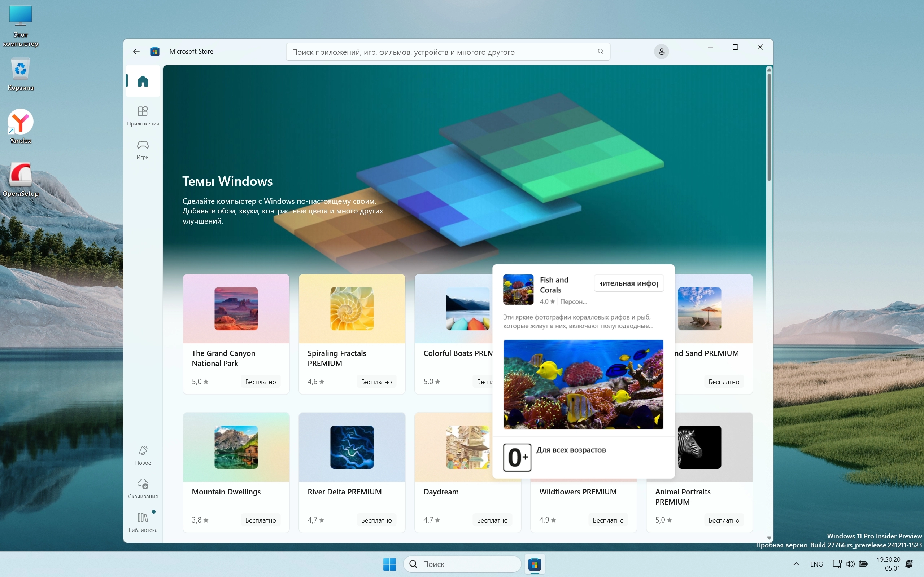Open the Скачивания (Downloads) section
The height and width of the screenshot is (577, 924).
[x=143, y=488]
